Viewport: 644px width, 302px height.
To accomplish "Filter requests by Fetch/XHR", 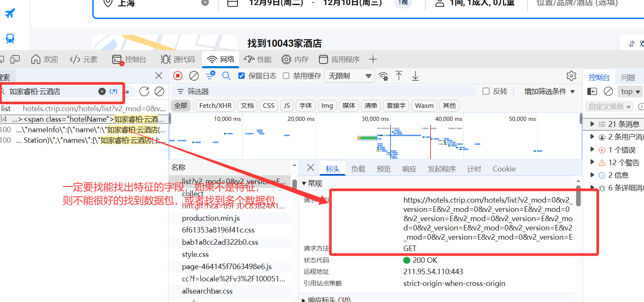I will 215,106.
